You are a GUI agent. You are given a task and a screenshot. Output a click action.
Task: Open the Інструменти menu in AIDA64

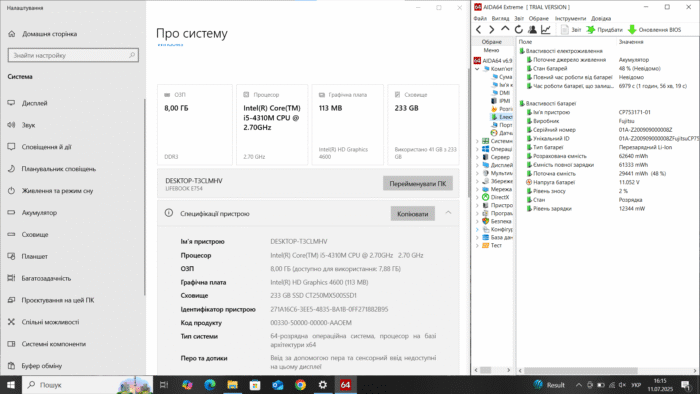pyautogui.click(x=570, y=18)
